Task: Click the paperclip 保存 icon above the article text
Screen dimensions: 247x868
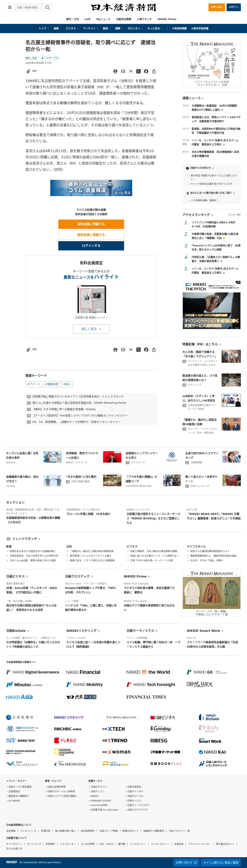Action: coord(28,71)
